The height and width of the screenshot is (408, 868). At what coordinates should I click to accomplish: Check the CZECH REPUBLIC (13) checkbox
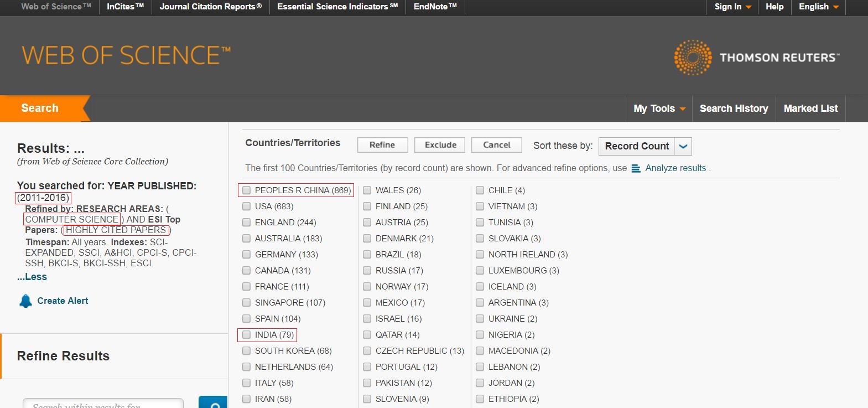[367, 351]
